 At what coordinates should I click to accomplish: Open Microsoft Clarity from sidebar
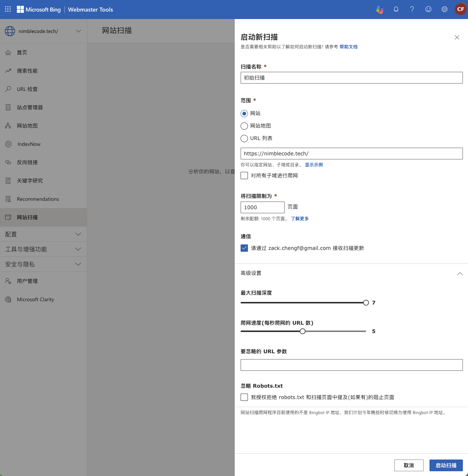(35, 299)
